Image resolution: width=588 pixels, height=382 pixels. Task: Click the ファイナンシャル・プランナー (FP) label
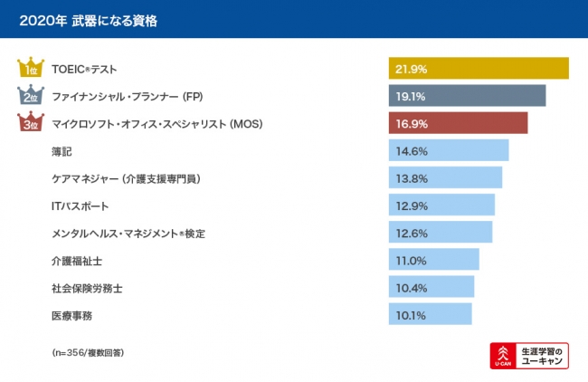(125, 97)
